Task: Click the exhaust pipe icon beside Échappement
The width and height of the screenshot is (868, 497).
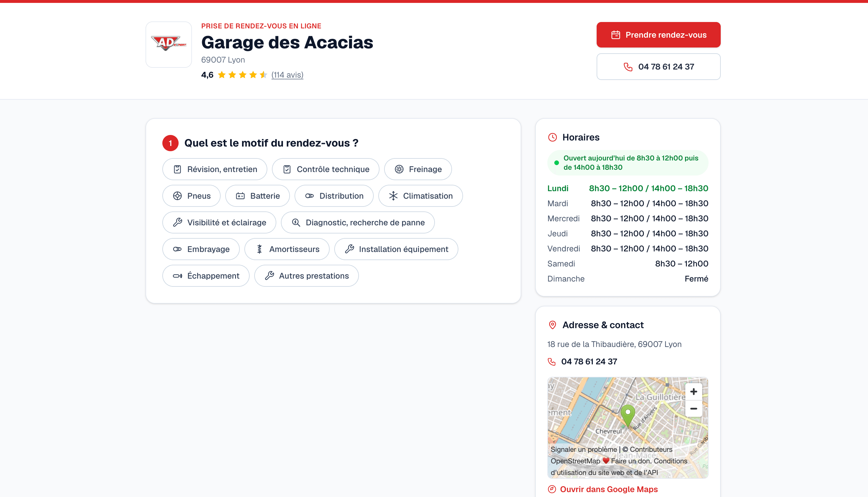Action: click(x=177, y=276)
